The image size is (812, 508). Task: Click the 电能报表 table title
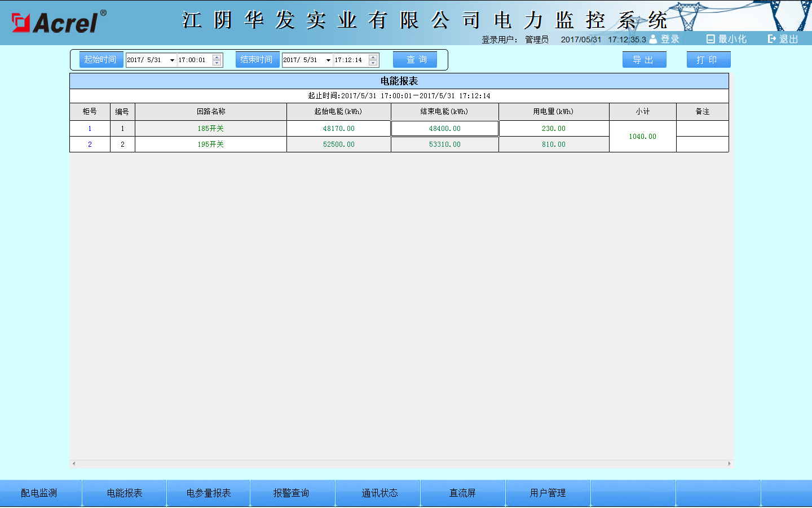pyautogui.click(x=399, y=81)
